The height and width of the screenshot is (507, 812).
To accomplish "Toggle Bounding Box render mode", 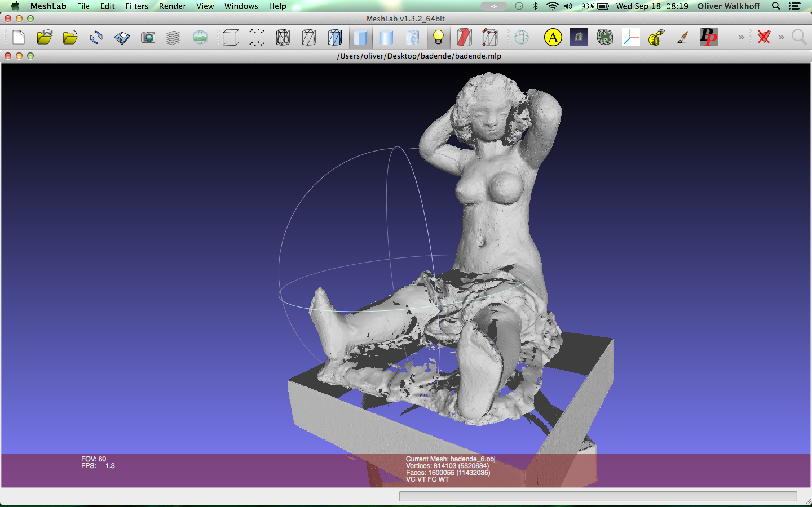I will 231,37.
